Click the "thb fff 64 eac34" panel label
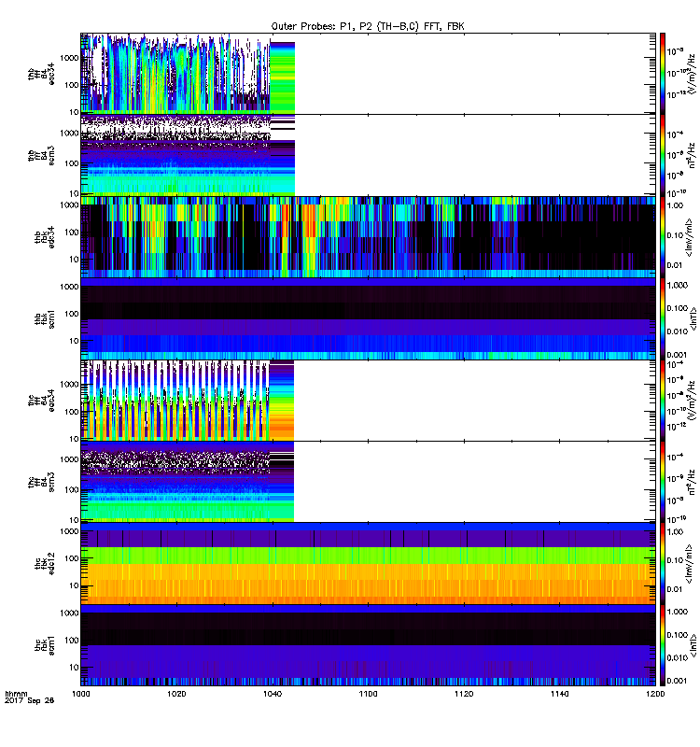This screenshot has width=700, height=747. (41, 74)
